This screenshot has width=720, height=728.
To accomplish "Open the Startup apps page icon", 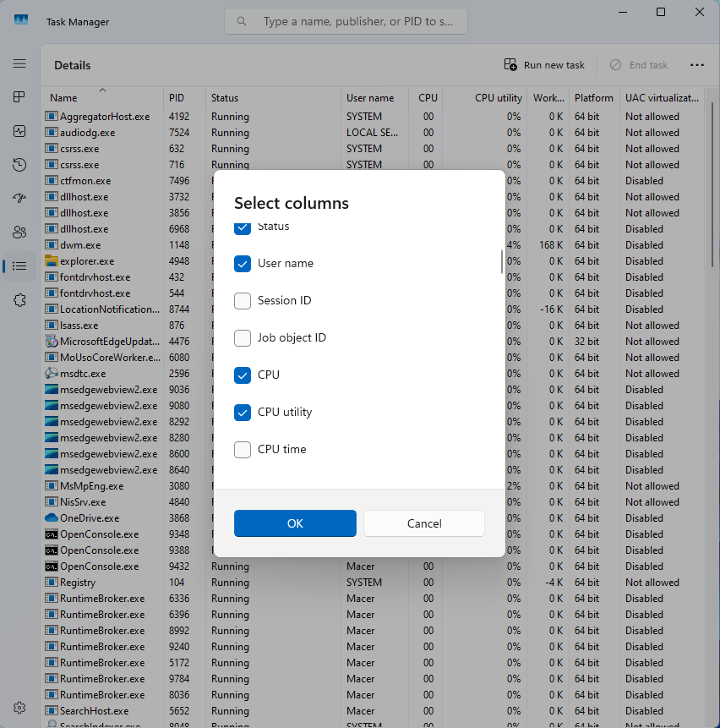I will 19,198.
